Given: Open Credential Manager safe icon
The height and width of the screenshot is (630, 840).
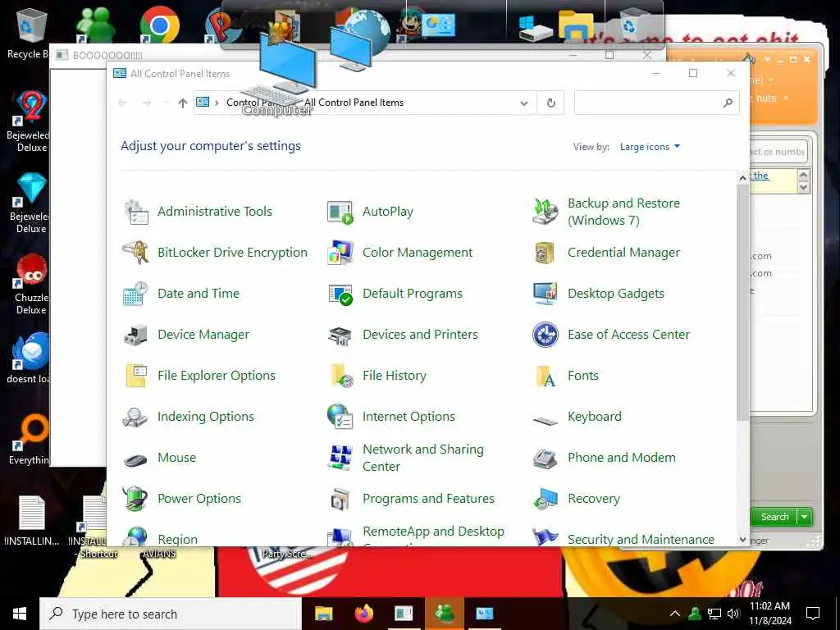Looking at the screenshot, I should (x=545, y=253).
